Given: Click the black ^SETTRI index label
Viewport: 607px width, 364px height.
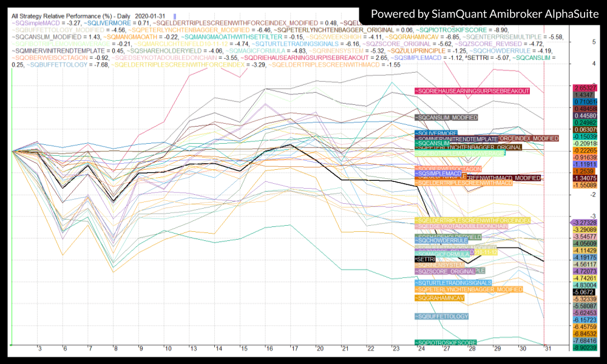Looking at the screenshot, I should tap(425, 259).
